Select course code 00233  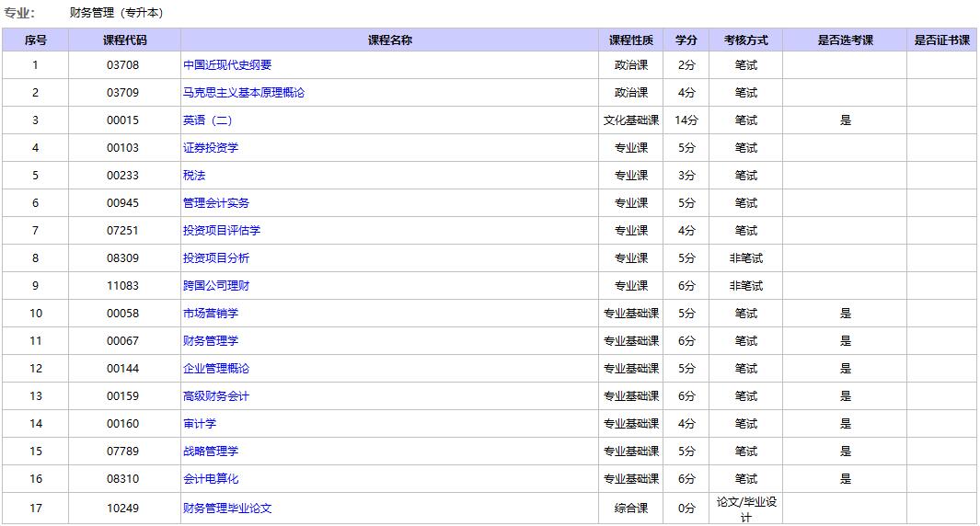click(x=123, y=175)
